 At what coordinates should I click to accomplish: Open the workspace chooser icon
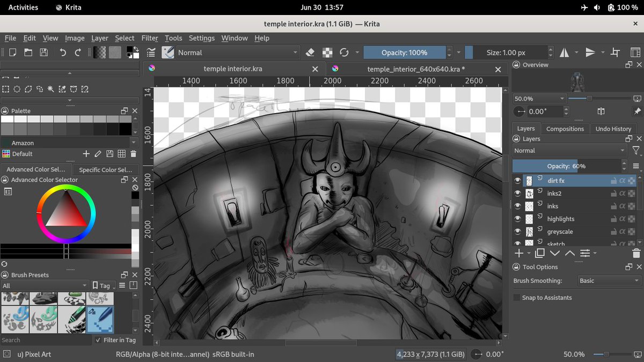[x=635, y=53]
